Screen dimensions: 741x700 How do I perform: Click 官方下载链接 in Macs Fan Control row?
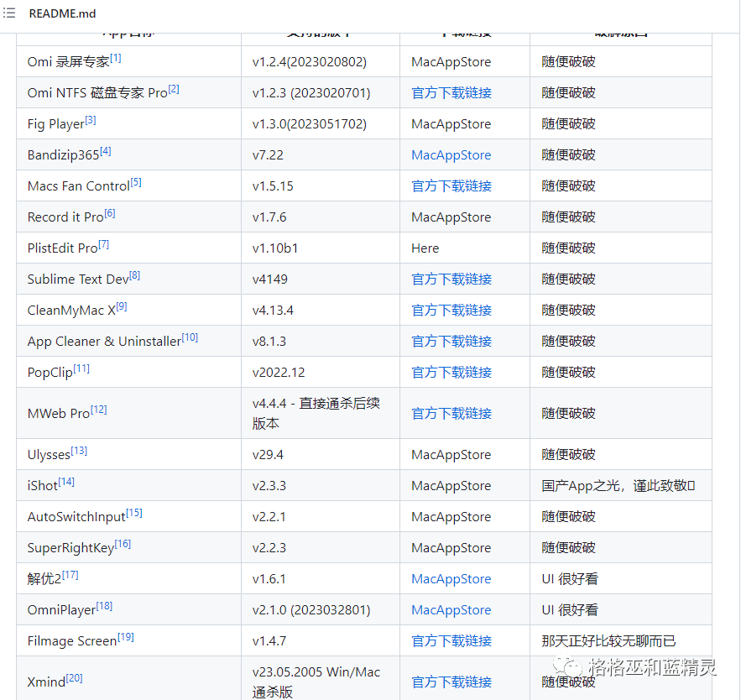[x=451, y=185]
